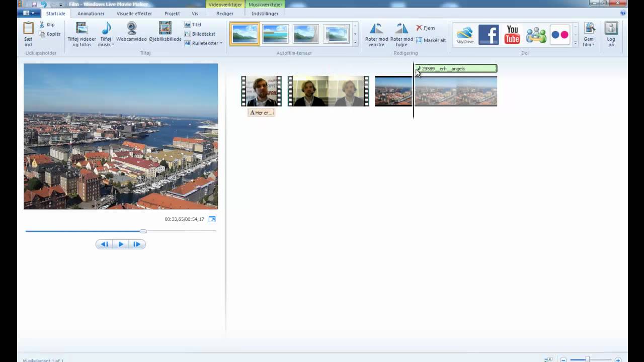This screenshot has height=362, width=644.
Task: Step to the next frame
Action: tap(137, 244)
